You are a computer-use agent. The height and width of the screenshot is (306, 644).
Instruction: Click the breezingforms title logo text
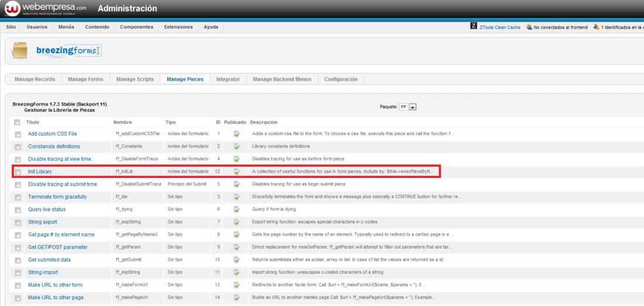(x=67, y=51)
